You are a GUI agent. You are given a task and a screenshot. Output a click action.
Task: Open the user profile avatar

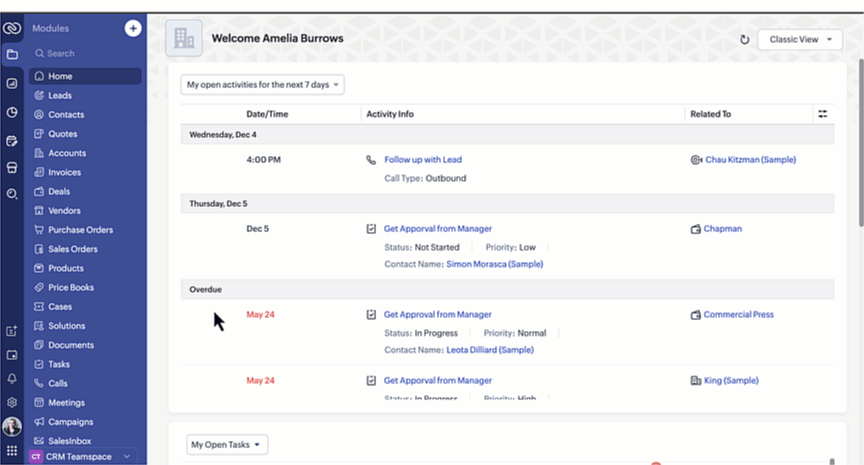click(12, 426)
